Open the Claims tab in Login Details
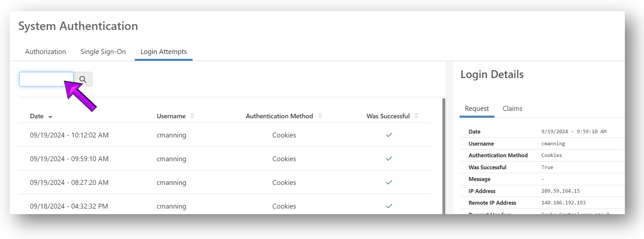 click(512, 108)
